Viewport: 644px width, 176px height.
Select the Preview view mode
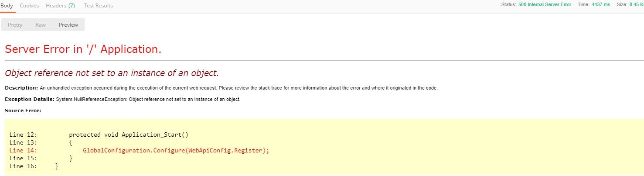68,25
